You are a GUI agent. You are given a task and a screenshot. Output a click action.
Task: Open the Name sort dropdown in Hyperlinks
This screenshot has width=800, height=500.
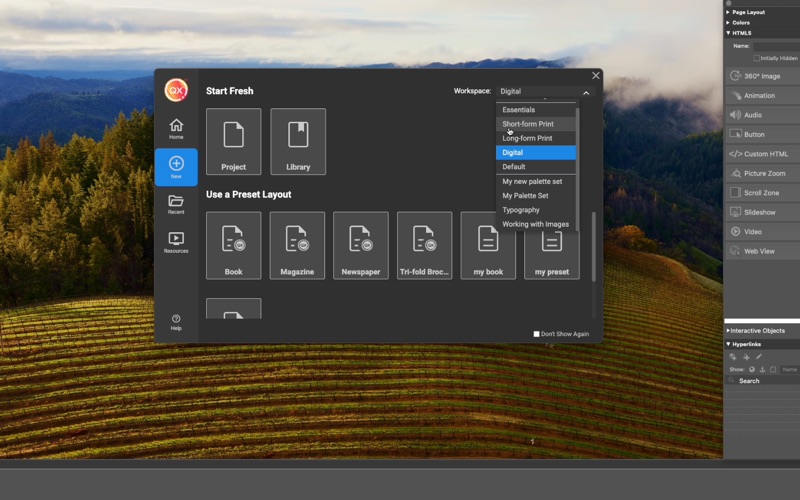pyautogui.click(x=789, y=369)
